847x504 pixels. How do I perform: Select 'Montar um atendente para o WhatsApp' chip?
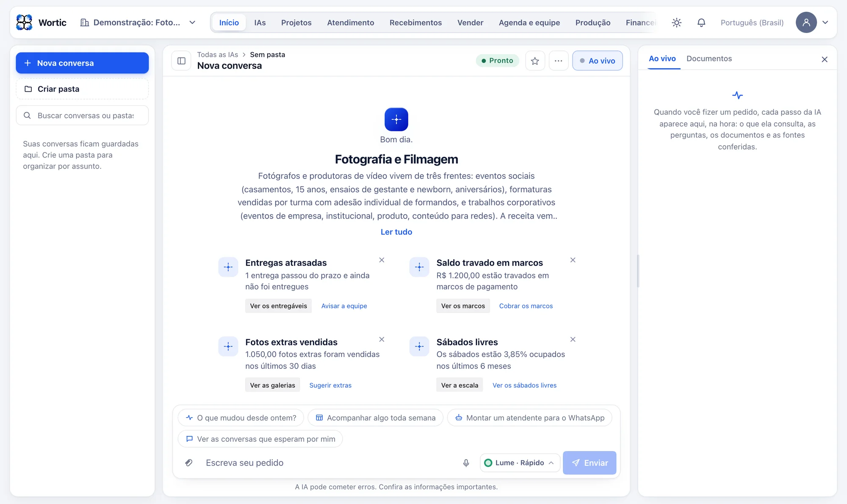(x=529, y=418)
